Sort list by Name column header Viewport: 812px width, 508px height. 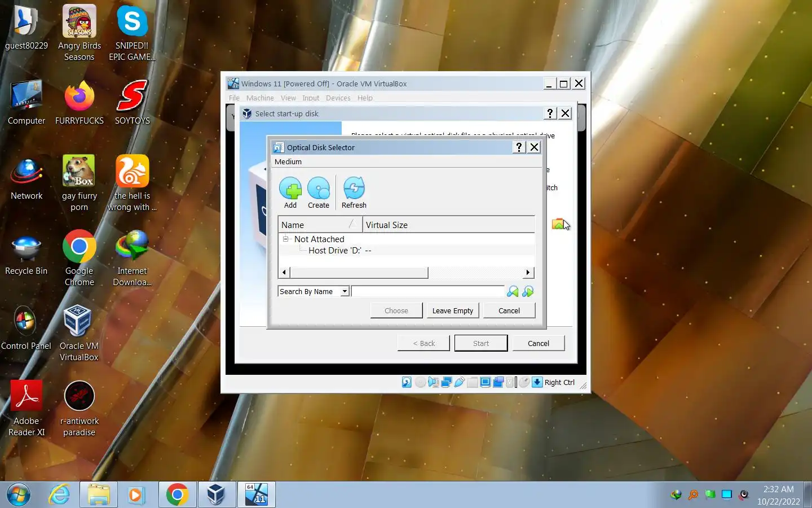coord(320,225)
